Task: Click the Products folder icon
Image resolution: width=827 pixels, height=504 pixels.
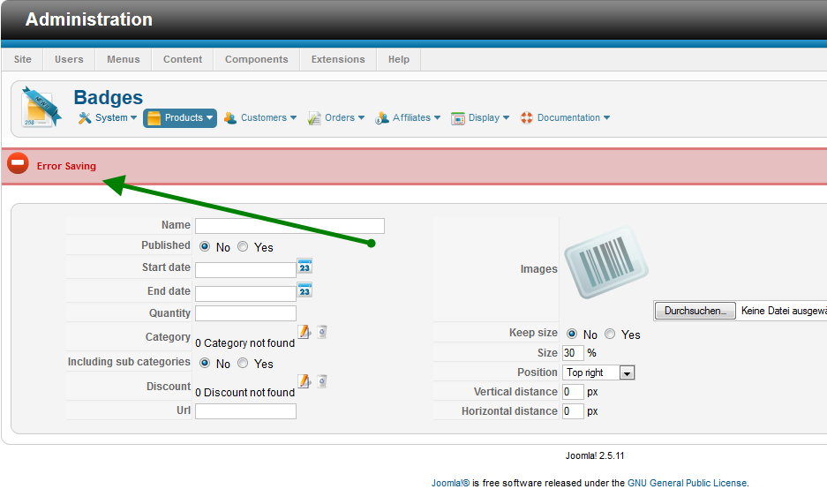Action: coord(154,118)
